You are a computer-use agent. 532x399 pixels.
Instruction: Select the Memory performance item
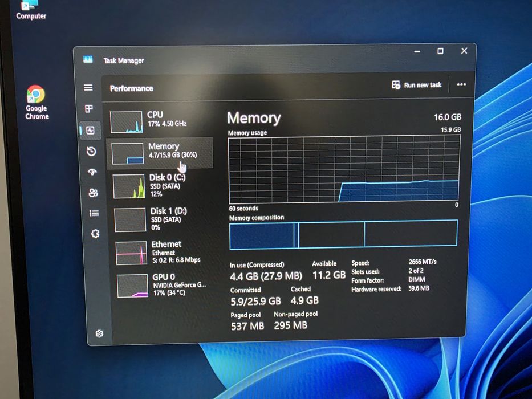click(x=160, y=153)
